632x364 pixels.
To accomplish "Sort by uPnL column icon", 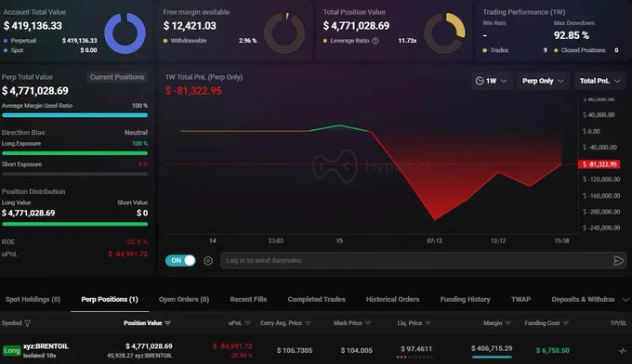I will (x=248, y=323).
